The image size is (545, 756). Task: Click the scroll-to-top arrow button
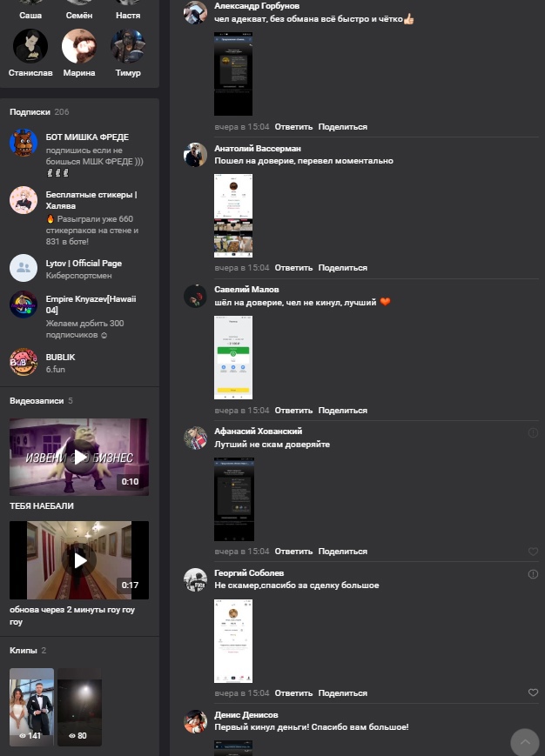coord(525,742)
